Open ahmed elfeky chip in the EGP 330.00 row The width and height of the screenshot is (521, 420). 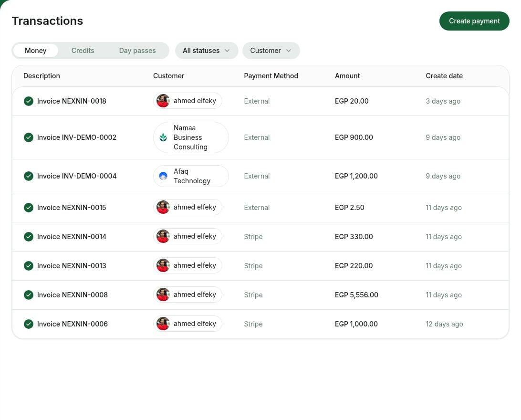tap(188, 236)
